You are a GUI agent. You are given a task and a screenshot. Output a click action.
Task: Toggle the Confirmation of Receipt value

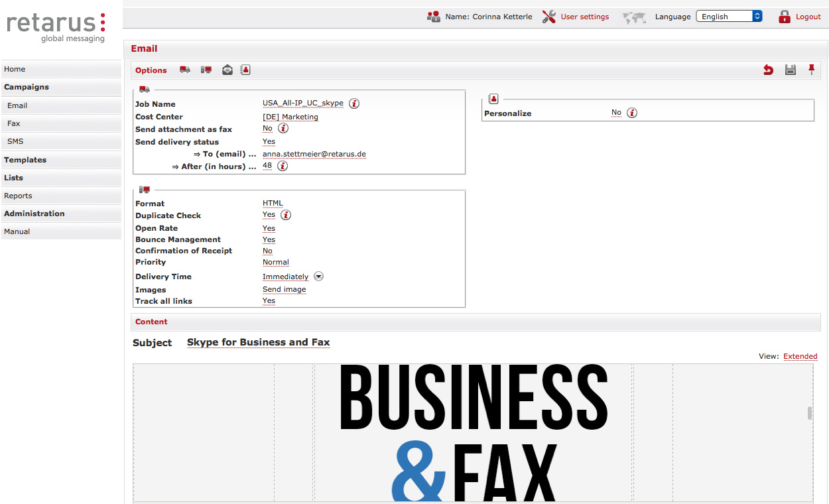[267, 251]
